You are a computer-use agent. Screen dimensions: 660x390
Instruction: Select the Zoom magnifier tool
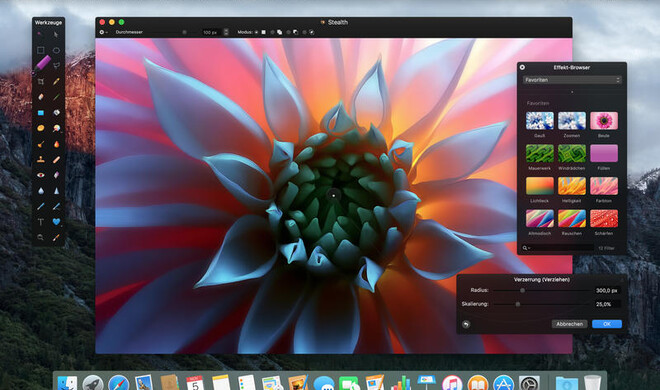pos(40,237)
